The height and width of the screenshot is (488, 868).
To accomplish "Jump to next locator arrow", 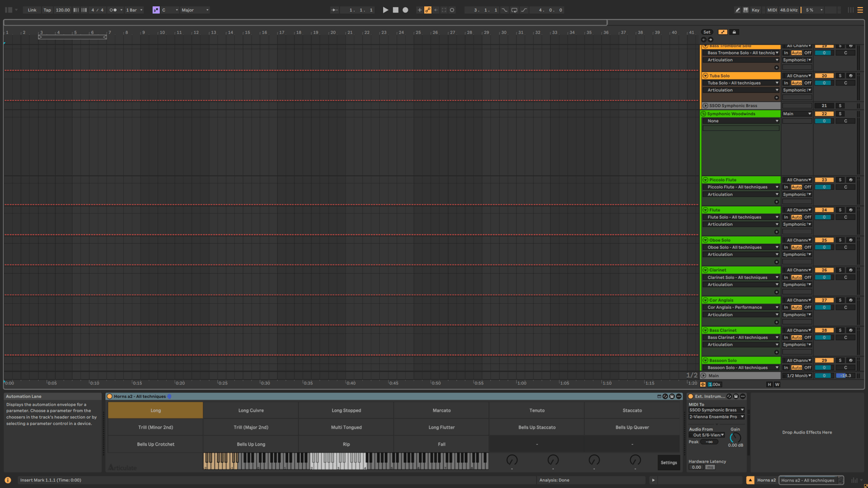I will [711, 39].
